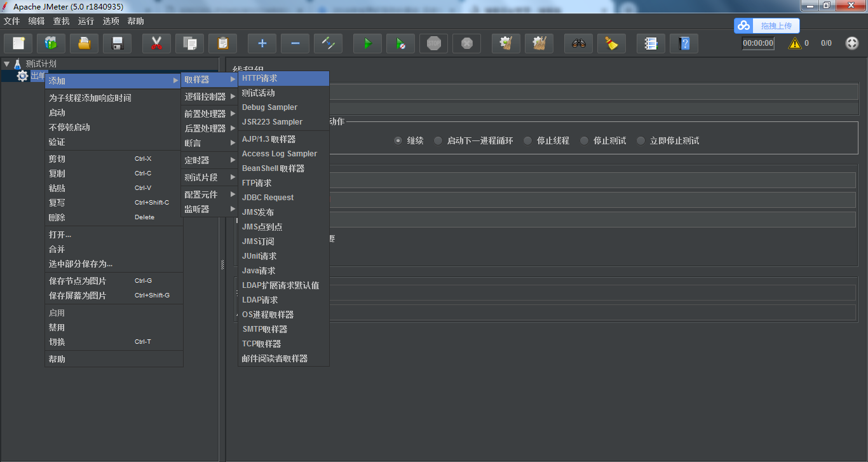Open the Templates toolbar icon
This screenshot has height=462, width=868.
pyautogui.click(x=51, y=43)
